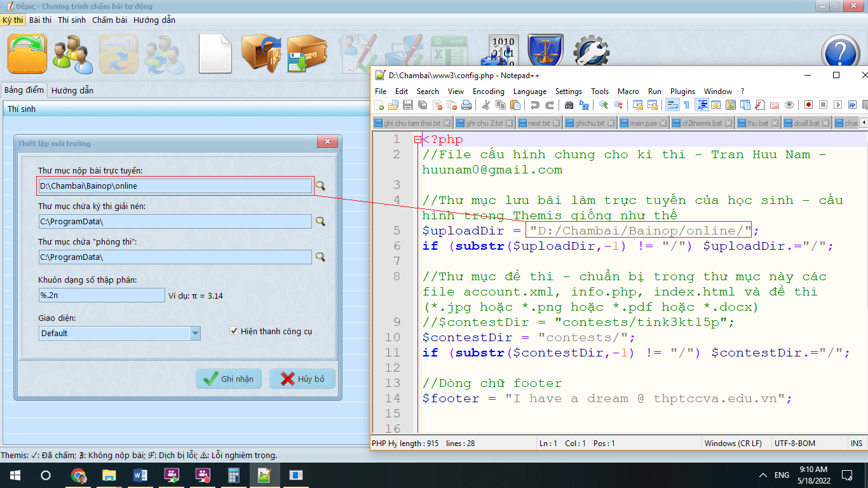Open the 'Kỳ thi' menu in Themis
868x488 pixels.
coord(13,20)
